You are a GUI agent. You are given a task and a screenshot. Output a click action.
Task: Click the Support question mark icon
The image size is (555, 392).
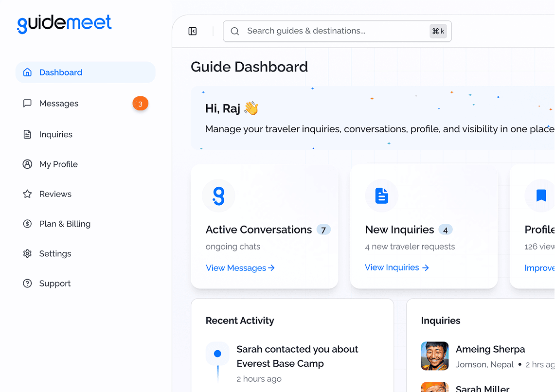click(27, 284)
